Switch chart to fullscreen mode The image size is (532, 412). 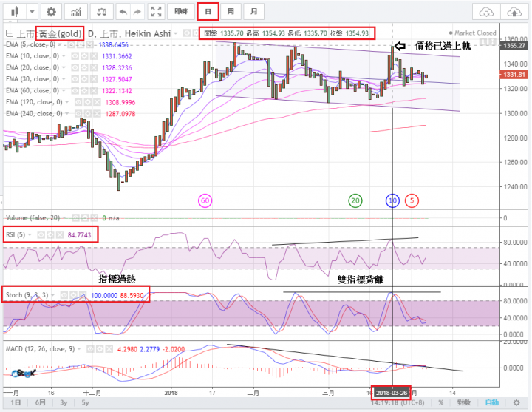coord(156,12)
